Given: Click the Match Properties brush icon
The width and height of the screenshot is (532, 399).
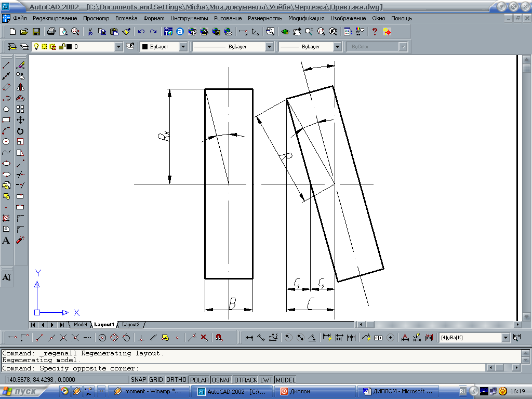Looking at the screenshot, I should click(x=126, y=32).
